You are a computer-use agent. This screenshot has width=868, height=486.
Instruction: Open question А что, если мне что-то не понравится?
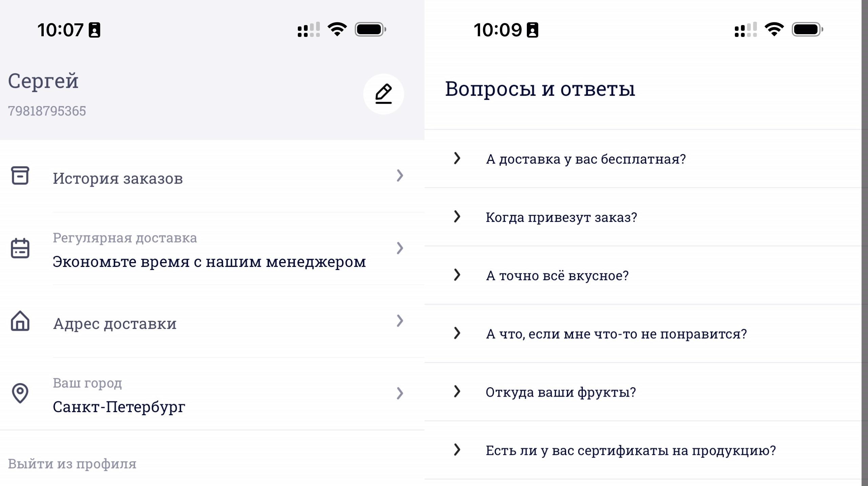coord(643,333)
